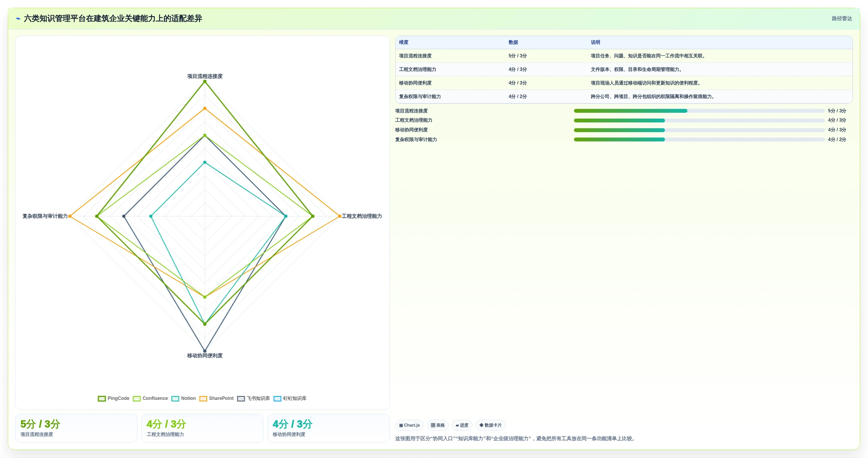The height and width of the screenshot is (458, 868).
Task: Click the 路径雷达 label in header
Action: click(x=842, y=19)
